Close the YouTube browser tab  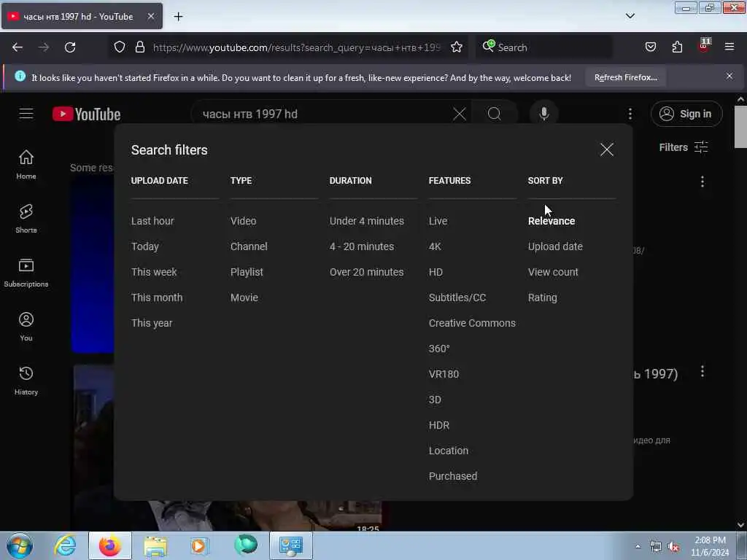pyautogui.click(x=150, y=16)
